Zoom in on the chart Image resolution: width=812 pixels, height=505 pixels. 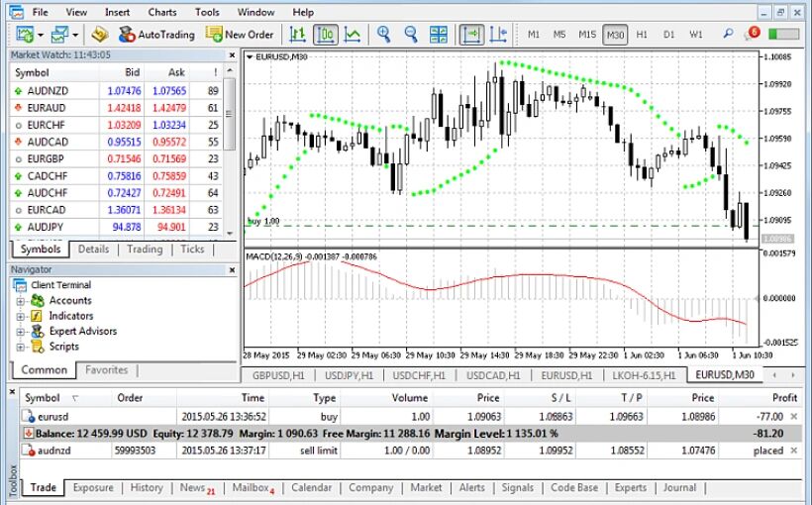tap(384, 35)
